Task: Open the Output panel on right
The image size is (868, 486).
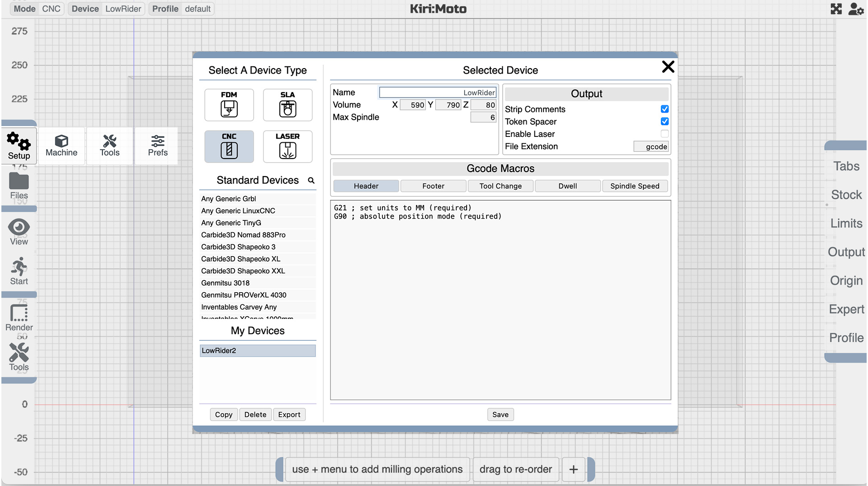Action: coord(846,252)
